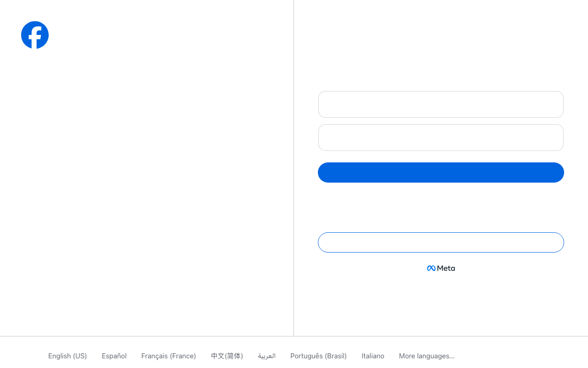Click the Meta branding link below the buttons
This screenshot has width=588, height=368.
[441, 268]
